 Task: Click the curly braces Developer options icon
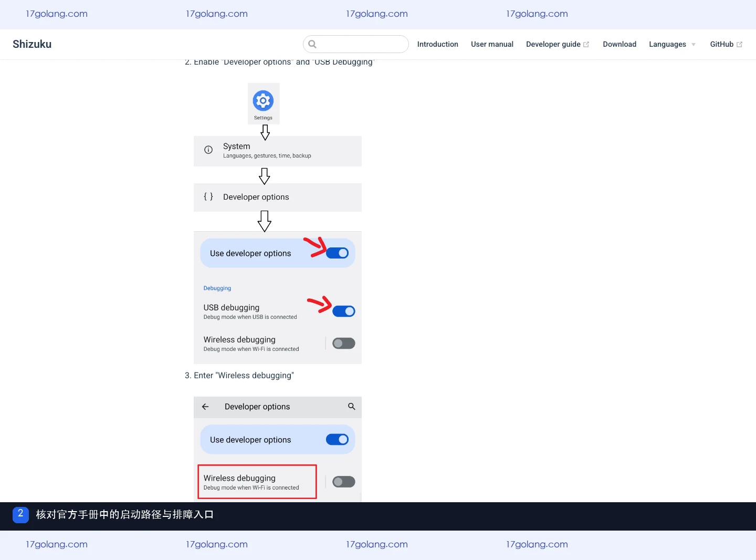pos(208,196)
